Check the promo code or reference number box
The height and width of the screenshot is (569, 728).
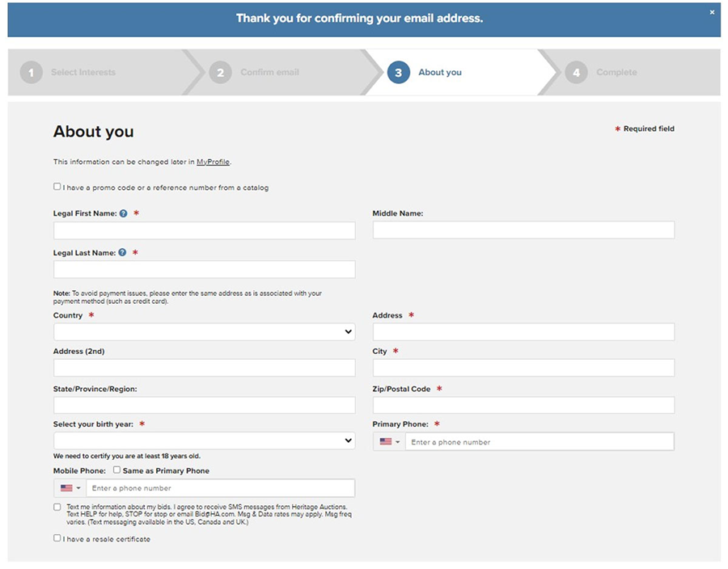pyautogui.click(x=57, y=187)
